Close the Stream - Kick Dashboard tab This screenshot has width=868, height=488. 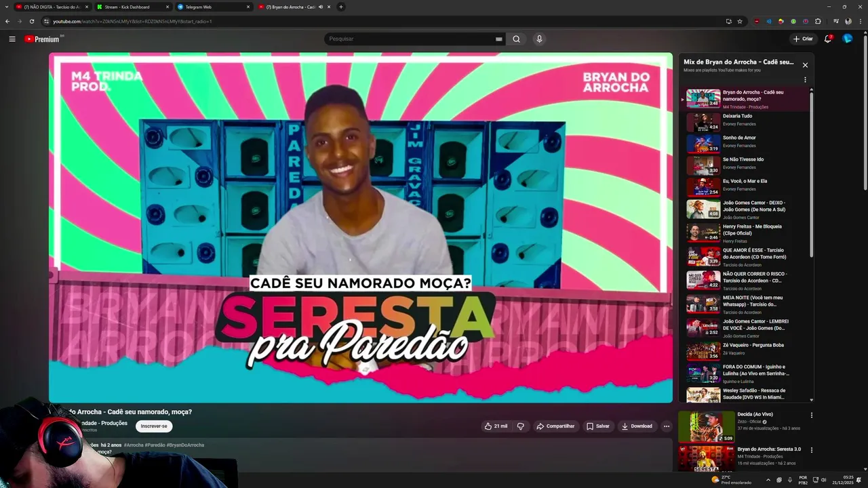167,7
